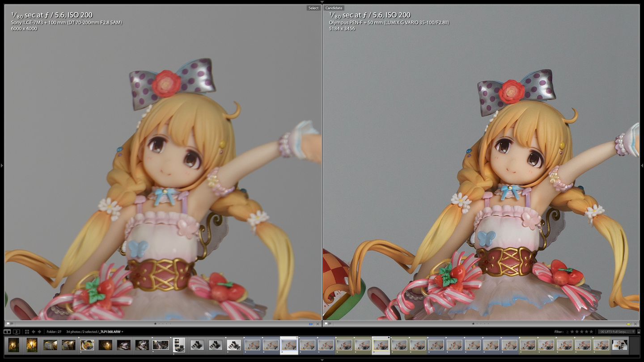Go forward to next source arrow
Screen dimensions: 644x362
40,332
